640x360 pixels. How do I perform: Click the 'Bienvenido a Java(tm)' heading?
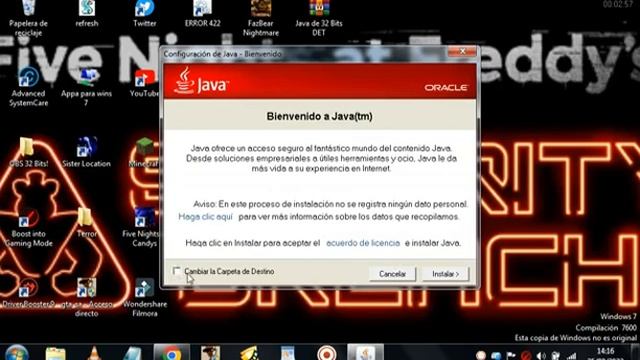click(x=319, y=116)
